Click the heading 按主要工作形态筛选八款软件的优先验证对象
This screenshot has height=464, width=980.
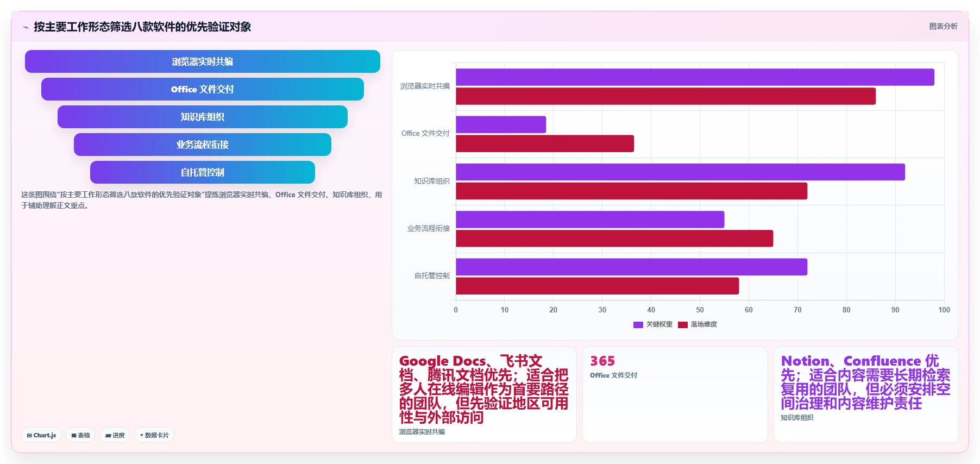142,27
